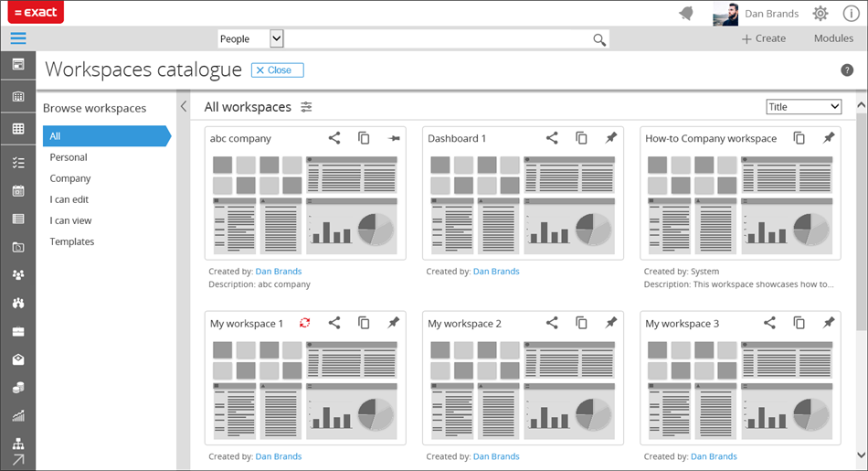
Task: Open the settings gear icon
Action: point(820,13)
